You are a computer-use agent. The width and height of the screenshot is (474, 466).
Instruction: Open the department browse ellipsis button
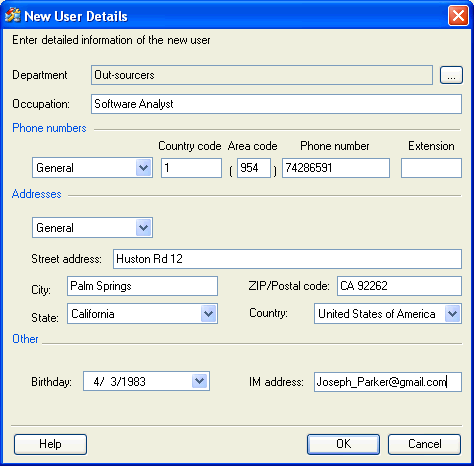click(451, 75)
